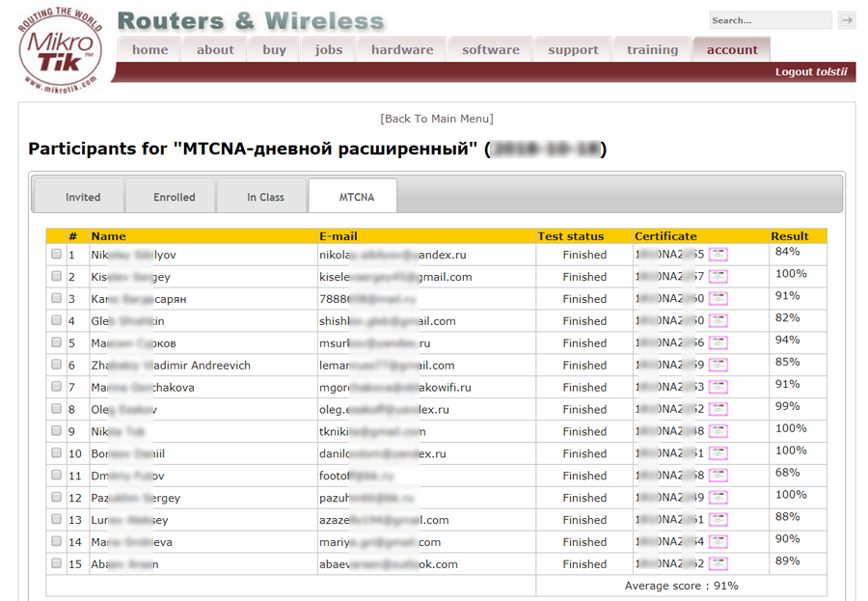Focus the Search input field
868x601 pixels.
(771, 20)
